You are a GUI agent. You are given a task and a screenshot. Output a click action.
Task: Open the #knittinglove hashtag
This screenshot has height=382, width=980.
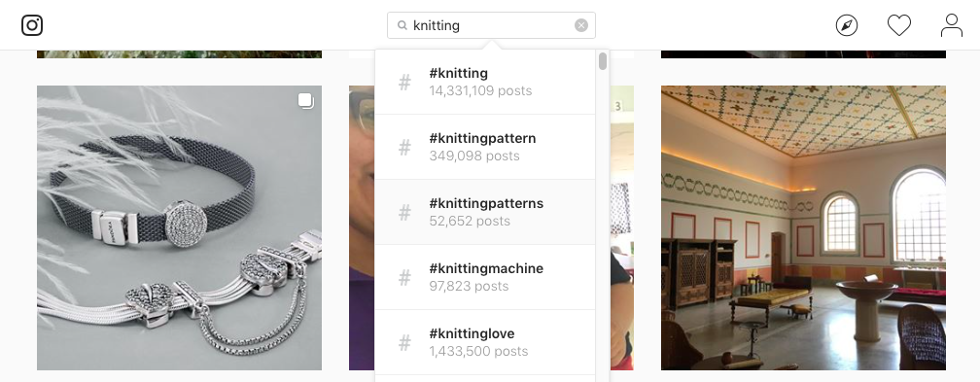484,342
